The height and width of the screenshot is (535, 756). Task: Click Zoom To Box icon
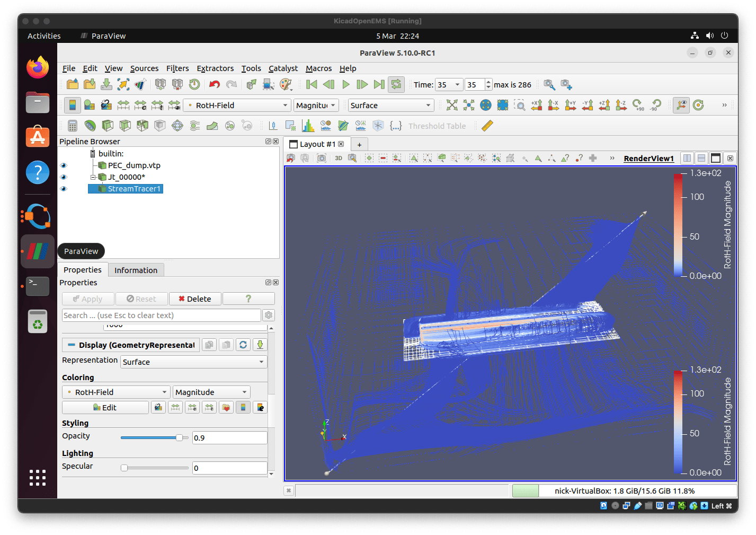(x=520, y=105)
